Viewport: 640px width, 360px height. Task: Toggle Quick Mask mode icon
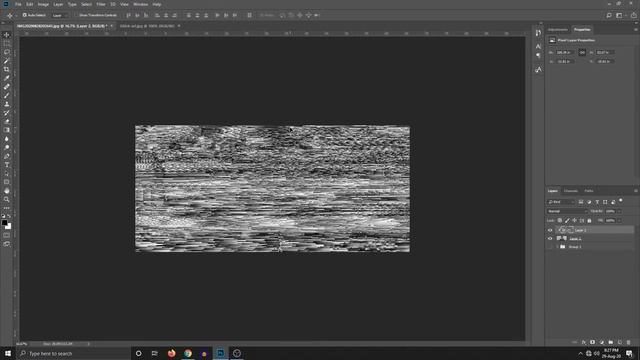point(7,235)
